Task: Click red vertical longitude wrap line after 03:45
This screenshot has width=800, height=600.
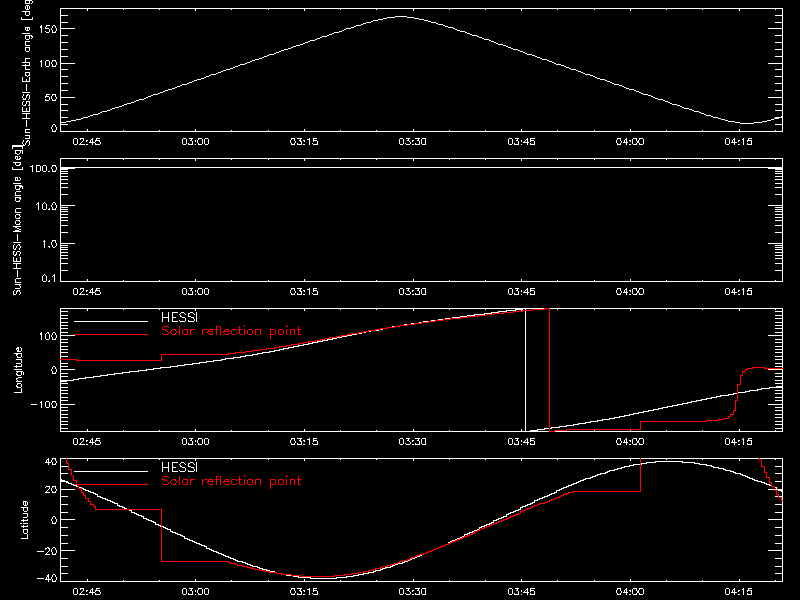Action: pos(549,370)
